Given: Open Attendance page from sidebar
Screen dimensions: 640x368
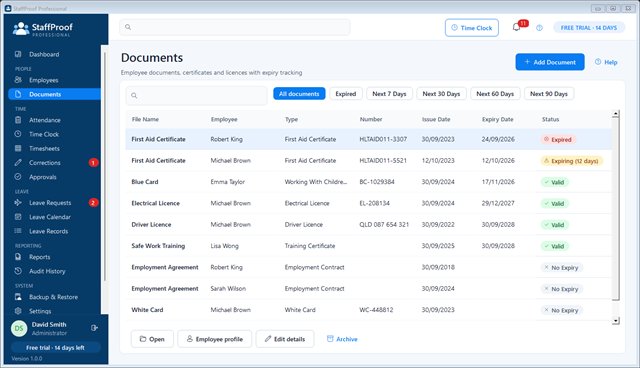Looking at the screenshot, I should pos(54,120).
